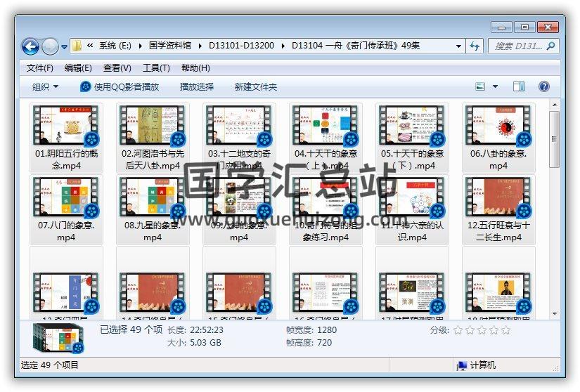Select video 07.八门的象意.mp4

(66, 209)
